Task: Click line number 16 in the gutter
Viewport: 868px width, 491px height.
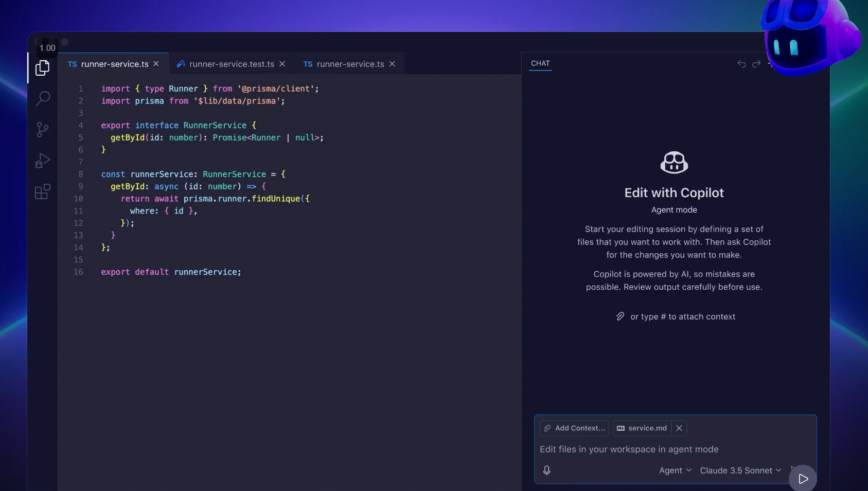Action: 78,272
